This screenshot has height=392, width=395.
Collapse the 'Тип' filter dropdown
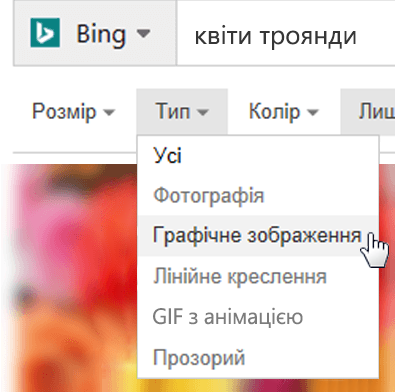pyautogui.click(x=182, y=112)
